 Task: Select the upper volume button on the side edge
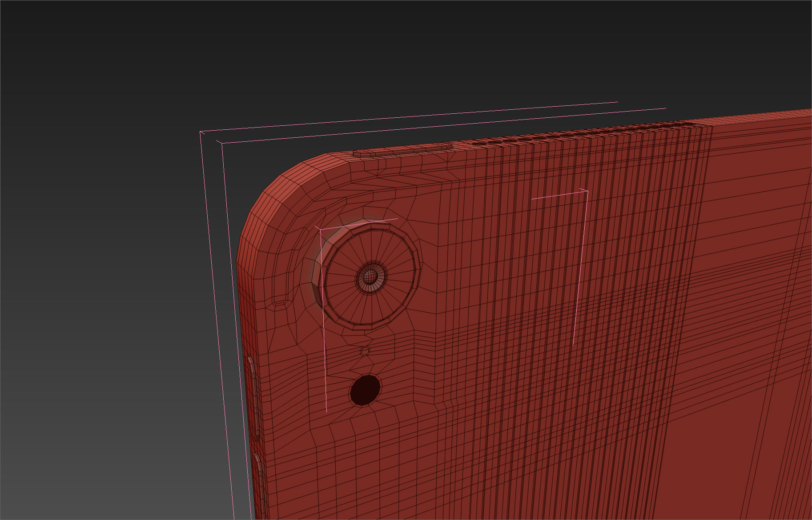click(253, 397)
